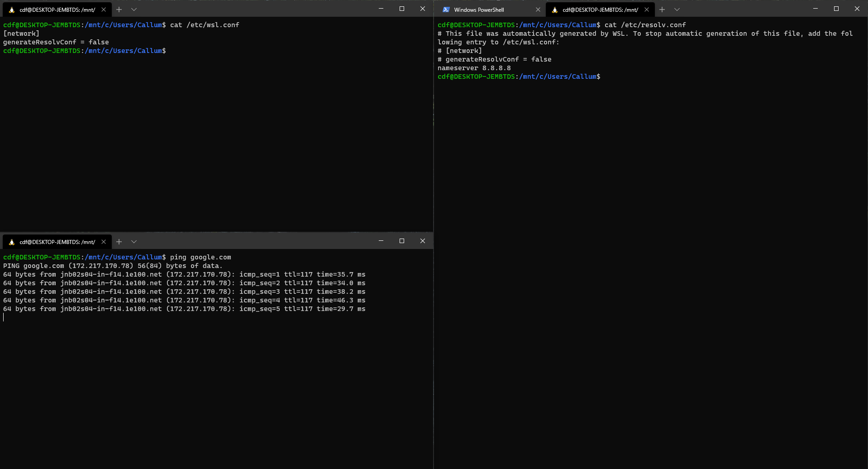Screen dimensions: 868x469
Task: Close the Ubuntu tab in the right window
Action: point(647,9)
